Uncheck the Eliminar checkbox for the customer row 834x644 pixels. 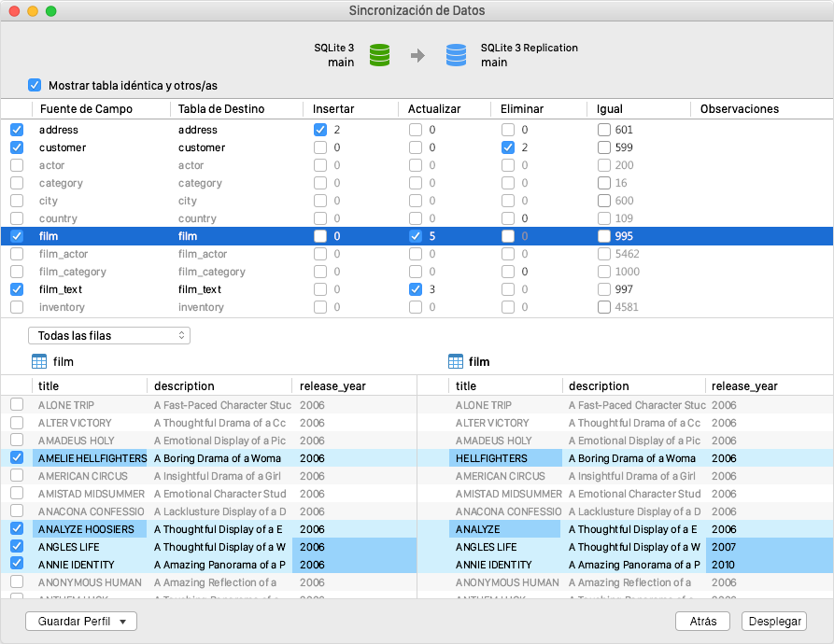point(507,147)
